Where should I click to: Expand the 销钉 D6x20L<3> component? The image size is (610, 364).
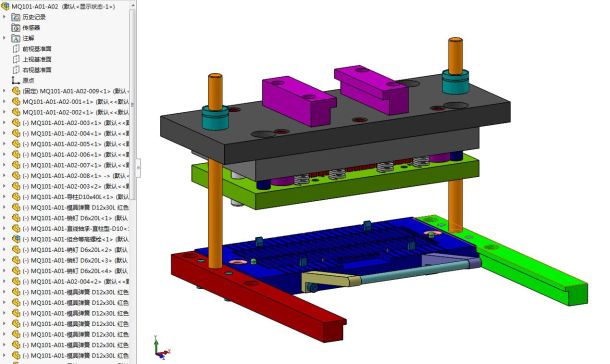click(x=4, y=260)
